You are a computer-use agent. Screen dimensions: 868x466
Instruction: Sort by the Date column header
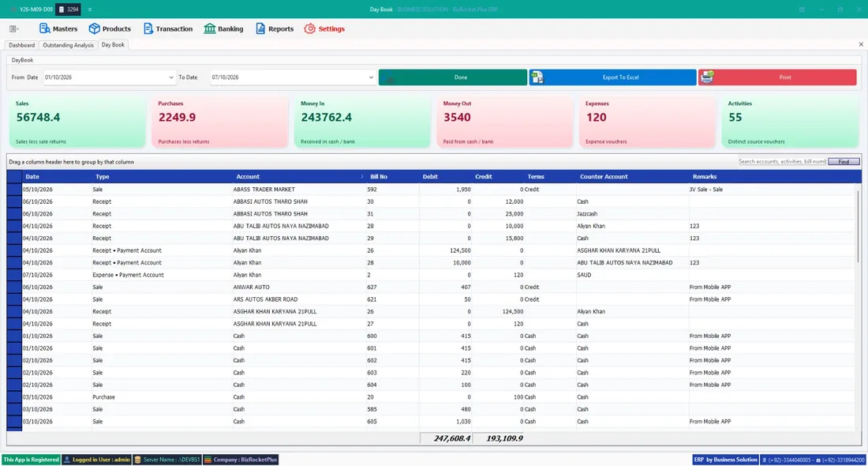click(x=57, y=177)
